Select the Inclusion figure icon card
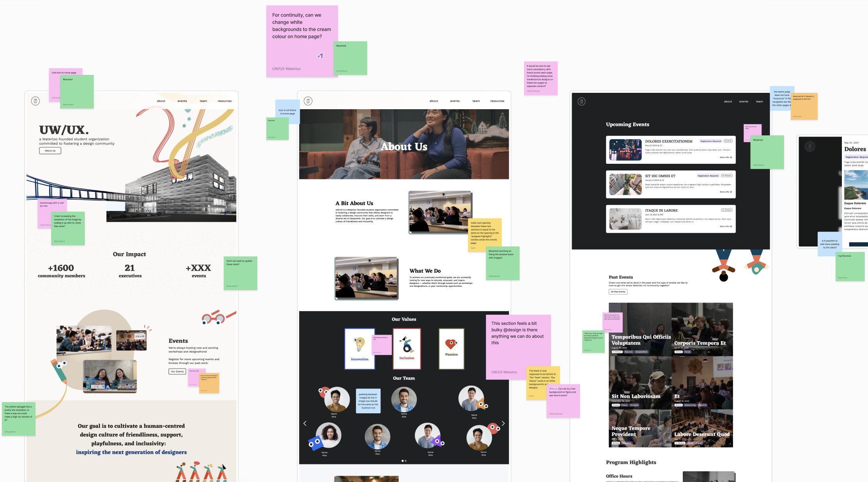Viewport: 868px width, 482px height. pos(407,349)
